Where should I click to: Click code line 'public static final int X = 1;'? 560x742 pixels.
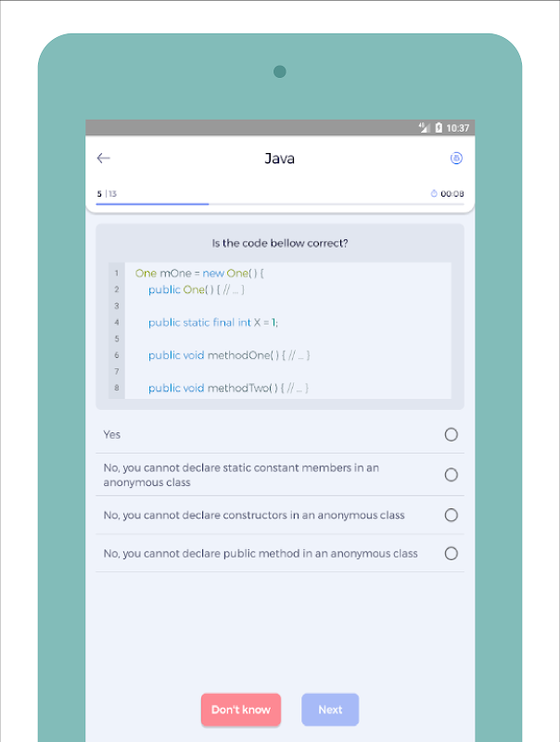[x=213, y=322]
